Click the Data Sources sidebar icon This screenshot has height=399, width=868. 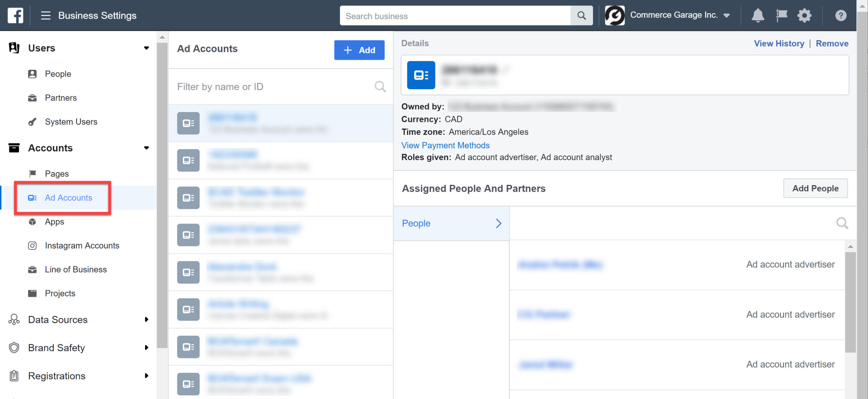point(15,320)
